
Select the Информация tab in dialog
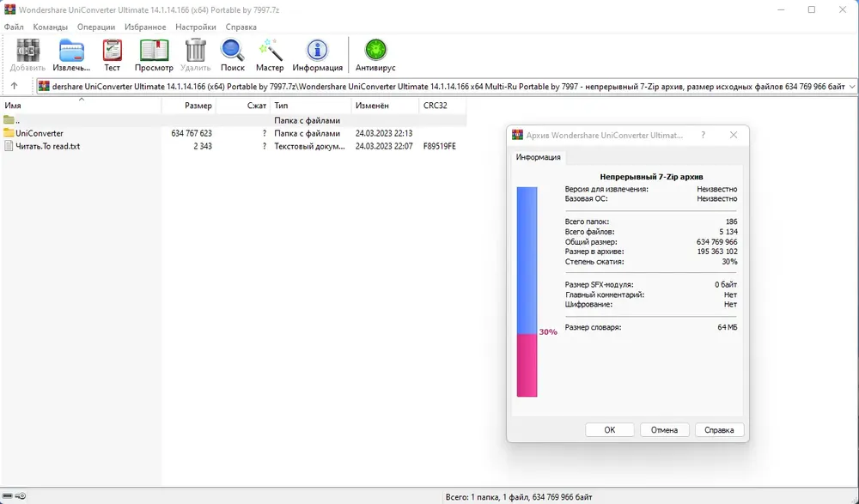(538, 157)
